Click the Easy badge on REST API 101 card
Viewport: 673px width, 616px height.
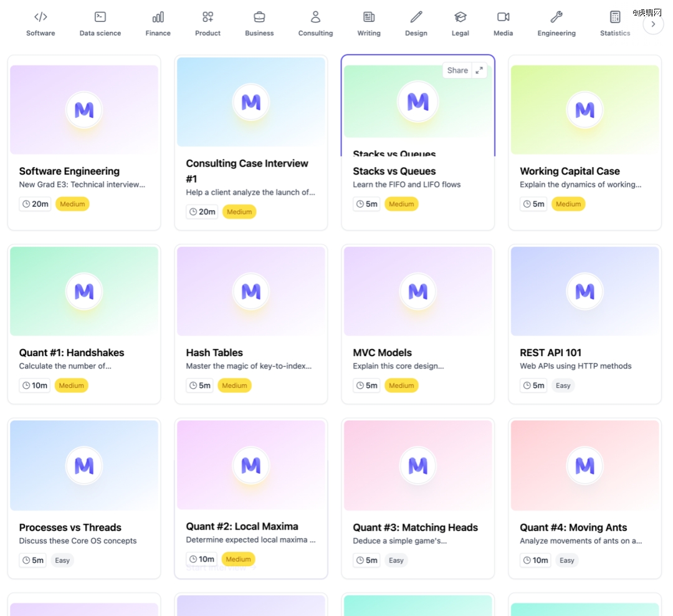pos(563,385)
